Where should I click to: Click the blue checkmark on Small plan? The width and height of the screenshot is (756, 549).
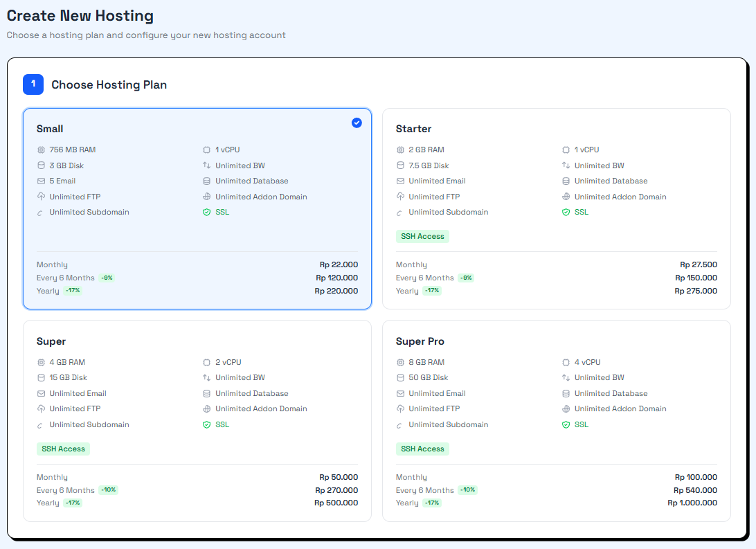pyautogui.click(x=357, y=123)
